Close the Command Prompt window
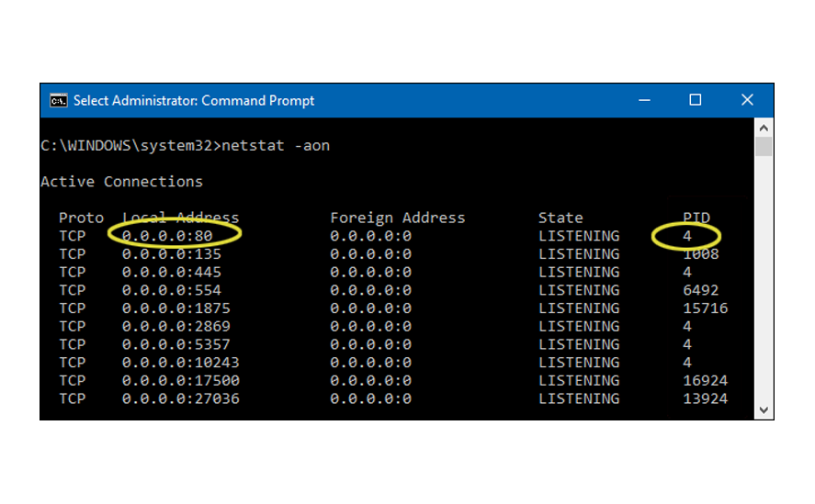 pos(747,100)
